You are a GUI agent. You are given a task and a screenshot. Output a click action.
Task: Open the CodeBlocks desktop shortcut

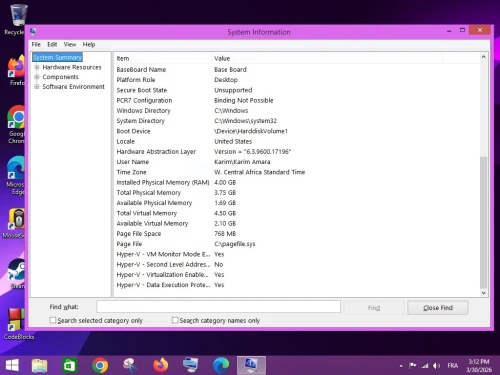tap(19, 324)
